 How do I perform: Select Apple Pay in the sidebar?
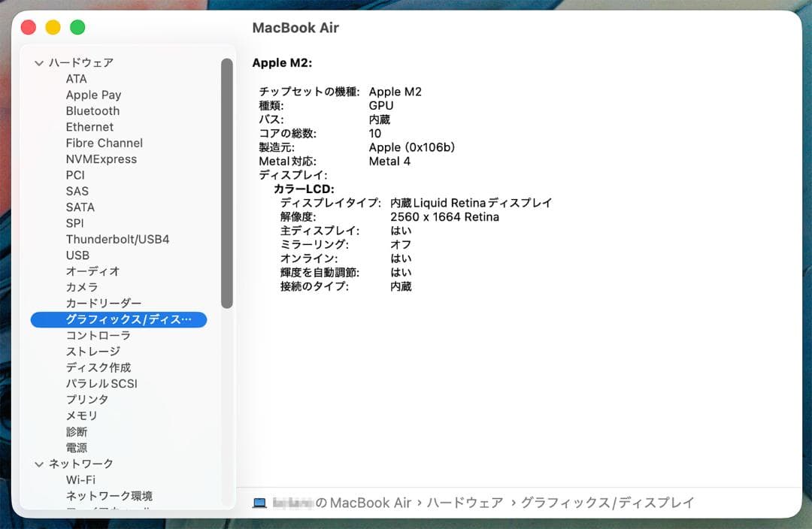93,95
